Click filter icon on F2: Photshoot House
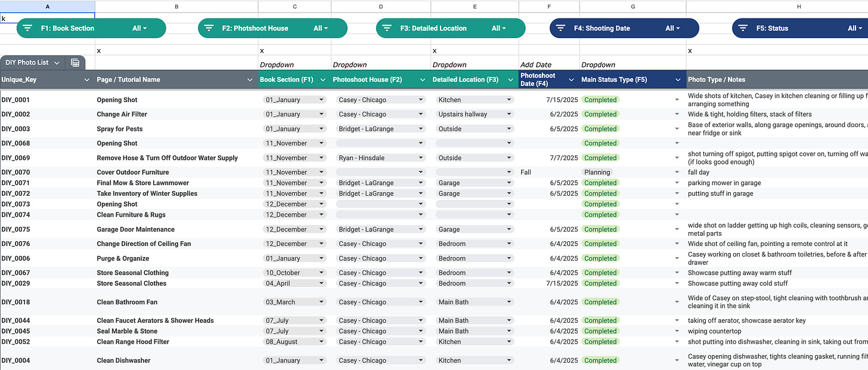868x370 pixels. pyautogui.click(x=208, y=28)
